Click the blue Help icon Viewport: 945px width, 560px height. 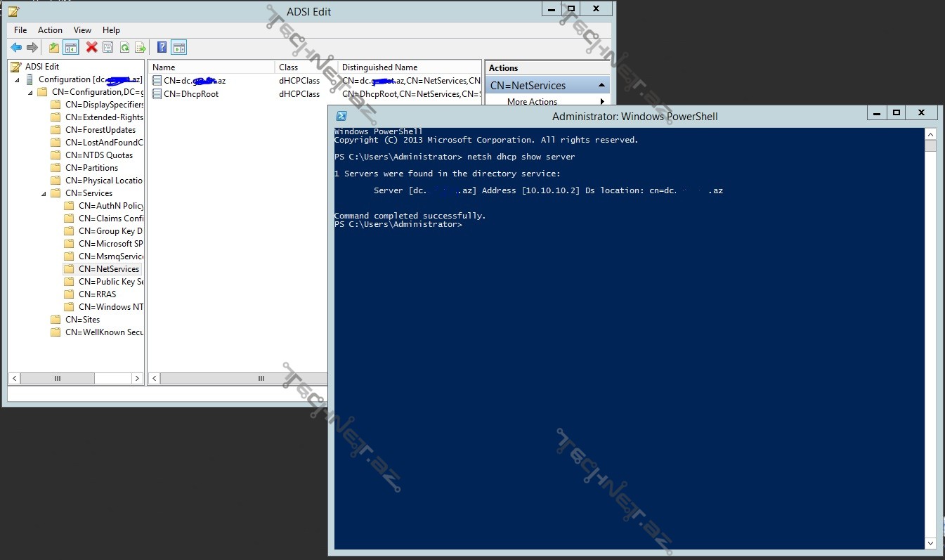pos(162,48)
